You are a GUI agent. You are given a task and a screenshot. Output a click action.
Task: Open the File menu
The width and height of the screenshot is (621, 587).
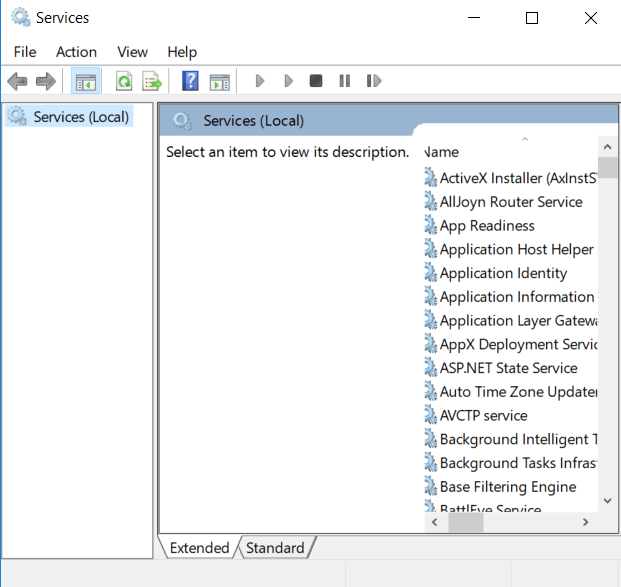click(25, 52)
